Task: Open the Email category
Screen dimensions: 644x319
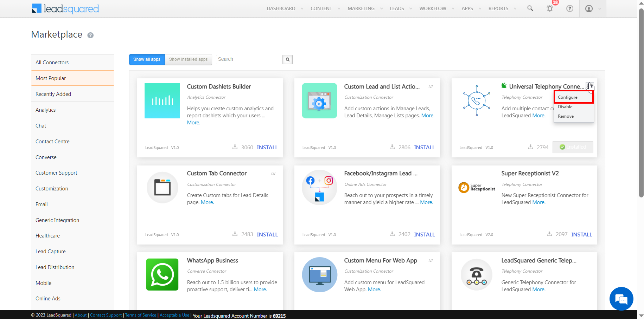Action: point(72,204)
